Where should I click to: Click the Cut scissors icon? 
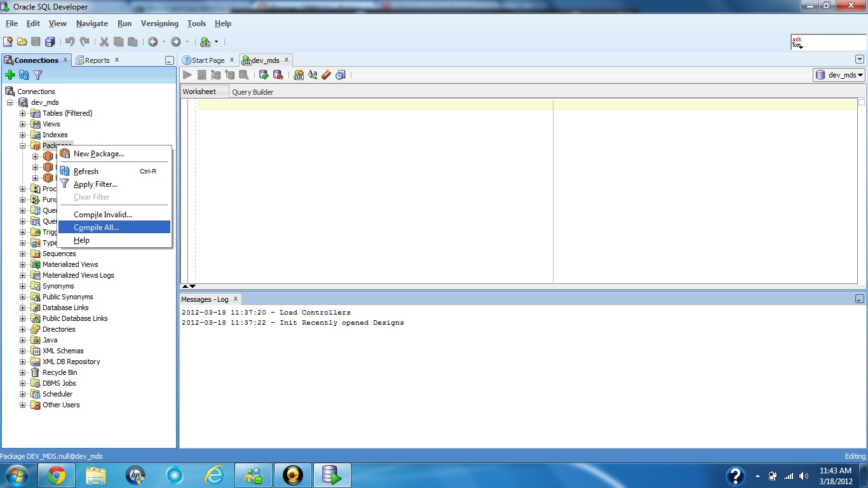click(x=104, y=42)
